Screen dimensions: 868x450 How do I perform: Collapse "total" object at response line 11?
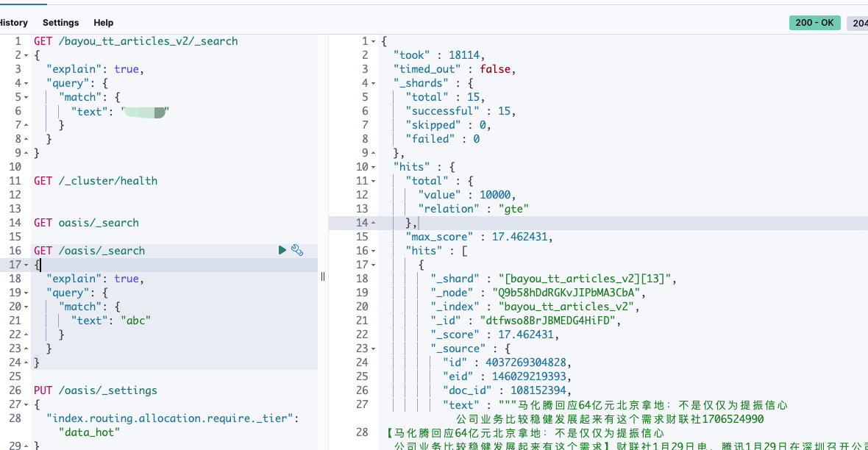click(373, 181)
